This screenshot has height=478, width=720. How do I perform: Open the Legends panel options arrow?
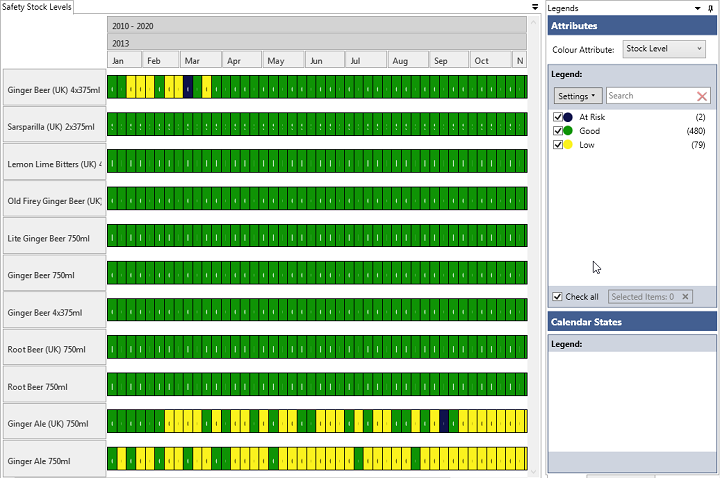(x=697, y=7)
